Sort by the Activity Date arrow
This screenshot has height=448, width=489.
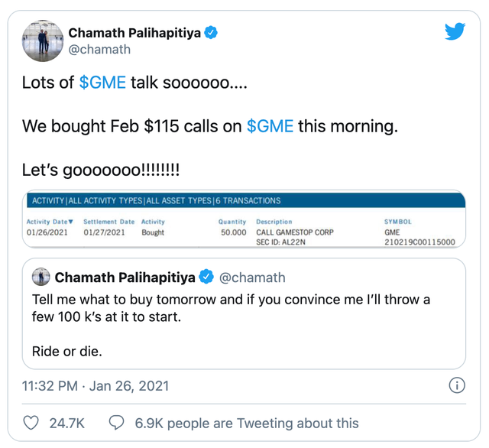(x=71, y=222)
